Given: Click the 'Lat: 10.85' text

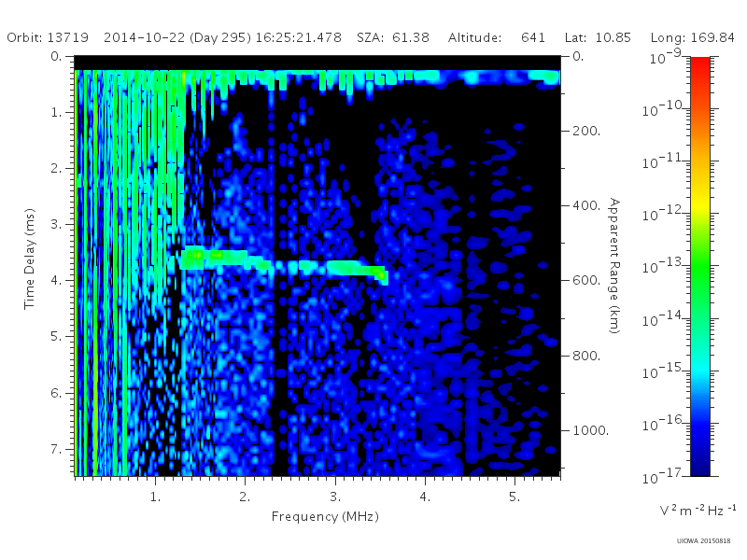Looking at the screenshot, I should (598, 37).
